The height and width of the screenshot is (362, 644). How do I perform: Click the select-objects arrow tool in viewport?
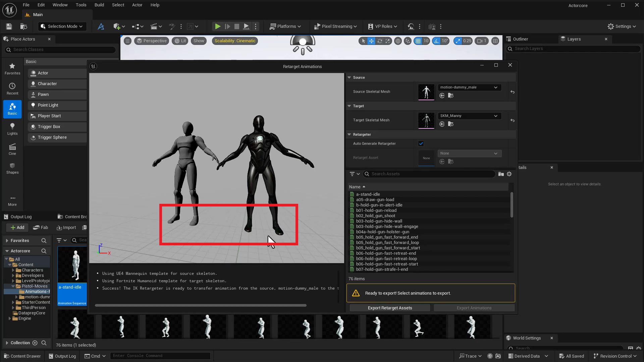(x=363, y=41)
